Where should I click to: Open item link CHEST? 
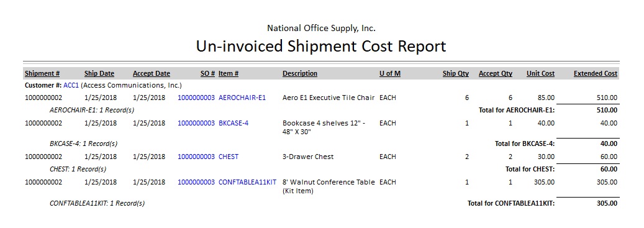(229, 157)
